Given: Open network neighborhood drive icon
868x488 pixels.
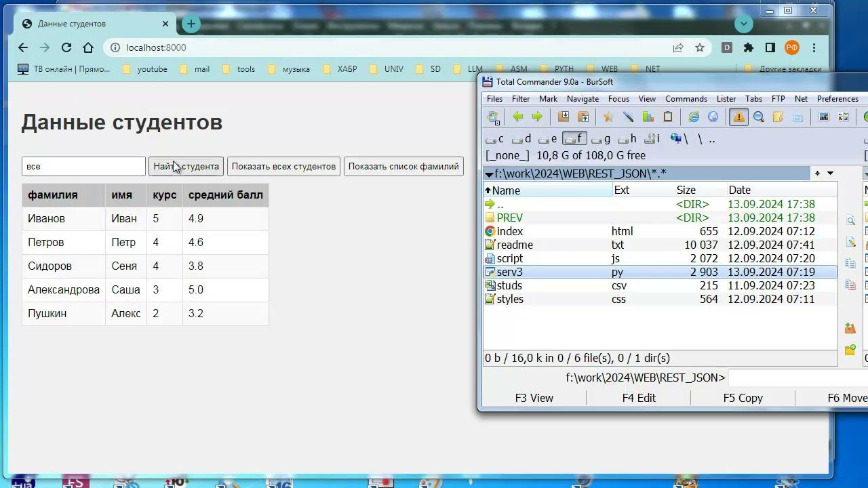Looking at the screenshot, I should pyautogui.click(x=679, y=139).
